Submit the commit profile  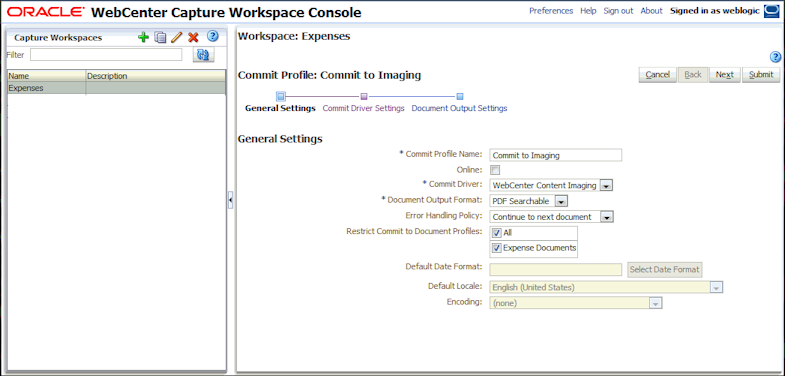[761, 75]
